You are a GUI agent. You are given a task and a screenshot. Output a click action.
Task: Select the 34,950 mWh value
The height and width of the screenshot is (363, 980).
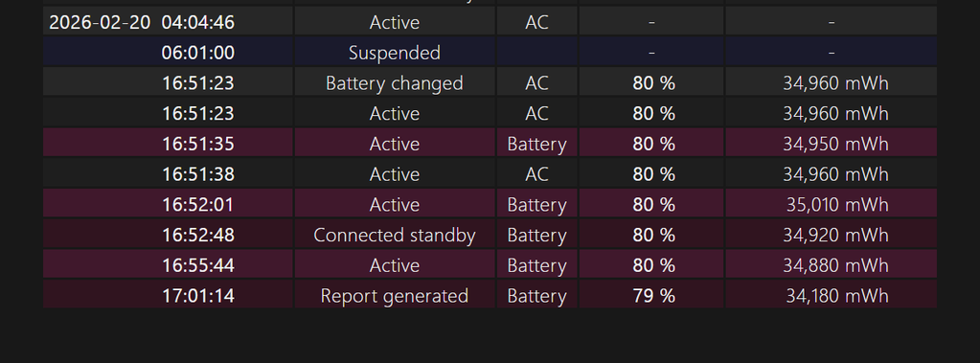tap(835, 144)
